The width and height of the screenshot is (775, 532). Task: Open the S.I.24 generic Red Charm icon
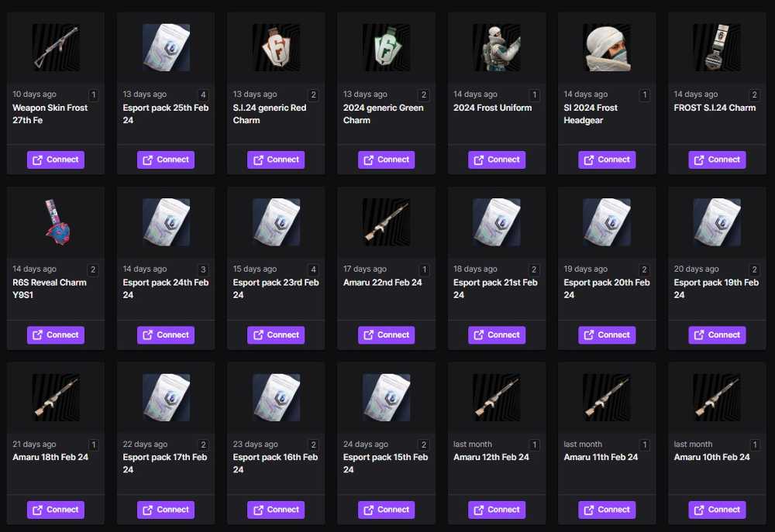click(x=277, y=48)
